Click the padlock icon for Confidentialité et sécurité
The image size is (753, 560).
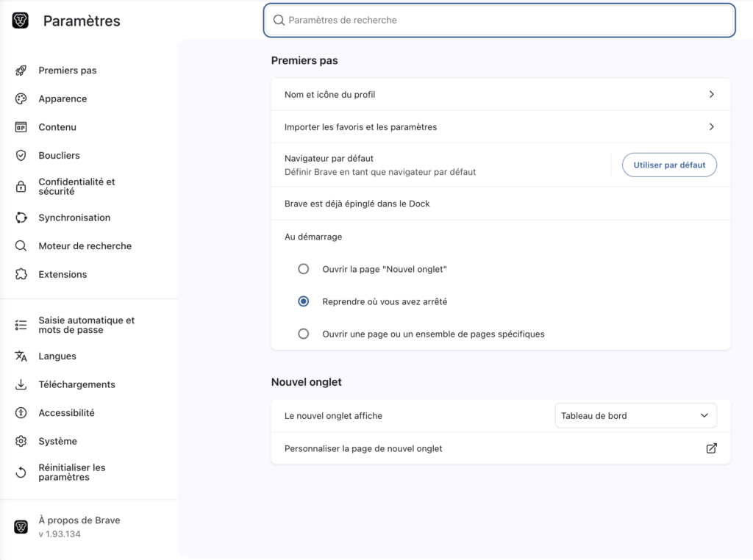(x=21, y=187)
